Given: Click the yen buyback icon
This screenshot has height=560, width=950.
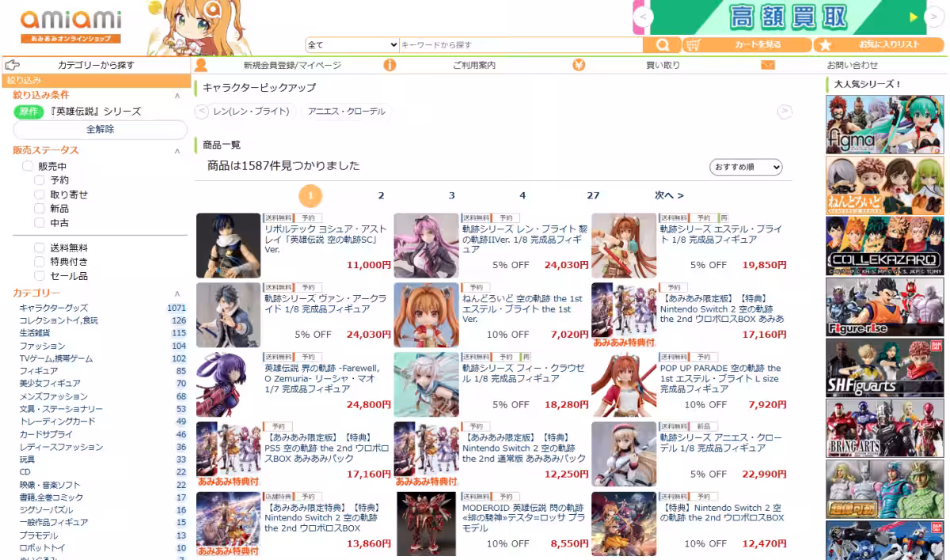Looking at the screenshot, I should [x=579, y=65].
